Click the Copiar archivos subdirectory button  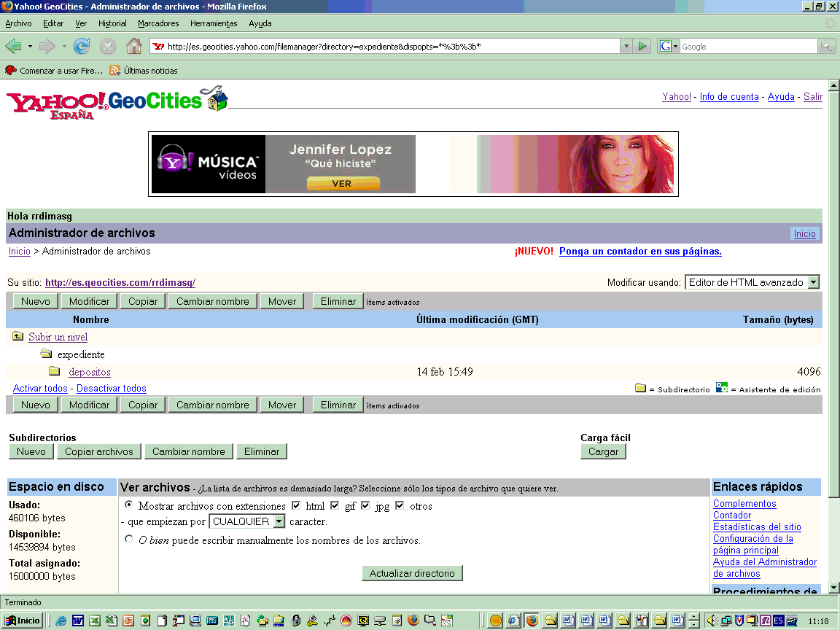tap(99, 451)
